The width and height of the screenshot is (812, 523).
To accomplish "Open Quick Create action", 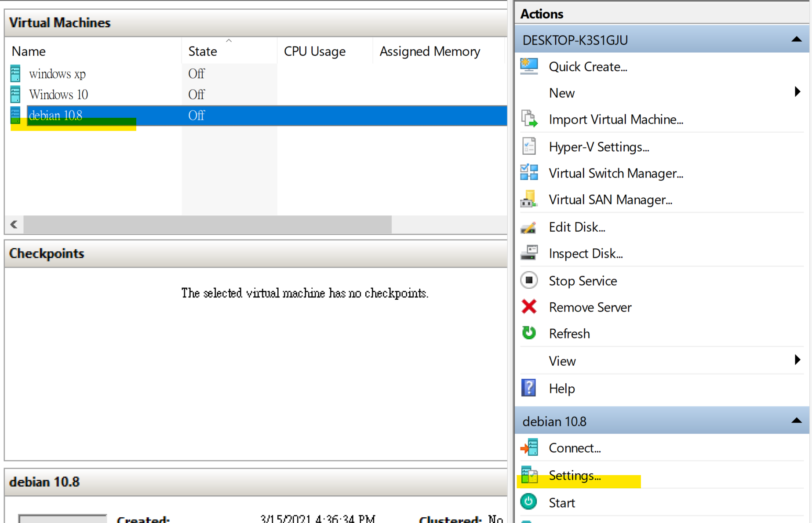I will point(588,67).
